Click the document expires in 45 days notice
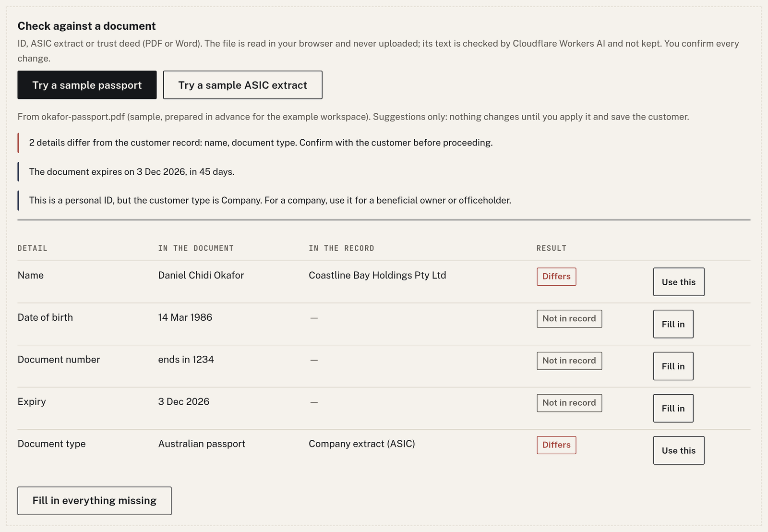768x532 pixels. click(x=132, y=172)
